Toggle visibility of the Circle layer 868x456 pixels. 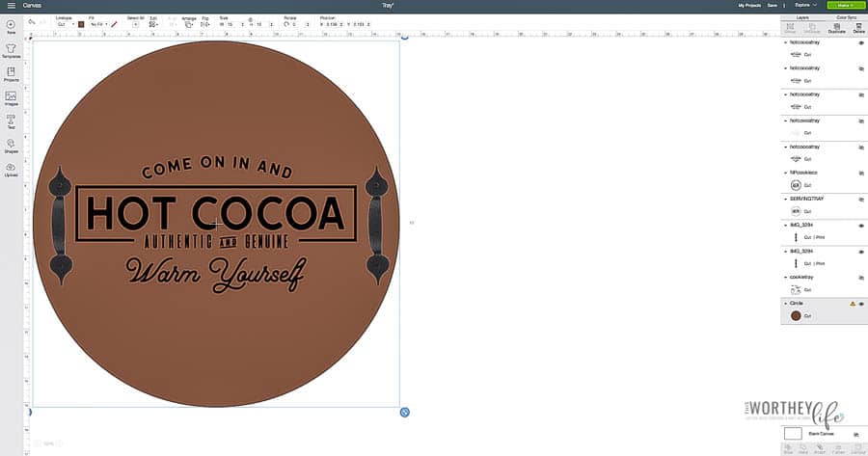click(x=861, y=304)
